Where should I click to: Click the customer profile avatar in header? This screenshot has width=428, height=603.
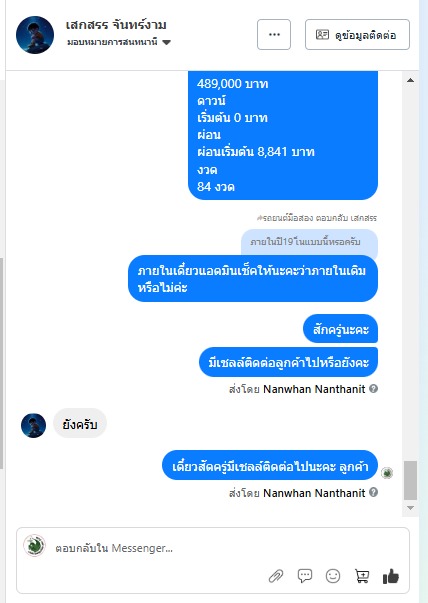pyautogui.click(x=35, y=35)
